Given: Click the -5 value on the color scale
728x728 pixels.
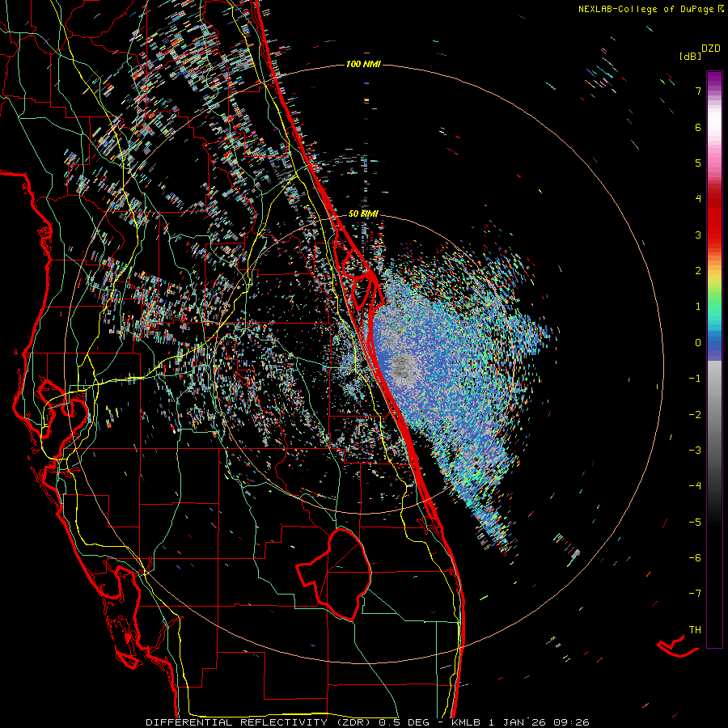Looking at the screenshot, I should [695, 523].
